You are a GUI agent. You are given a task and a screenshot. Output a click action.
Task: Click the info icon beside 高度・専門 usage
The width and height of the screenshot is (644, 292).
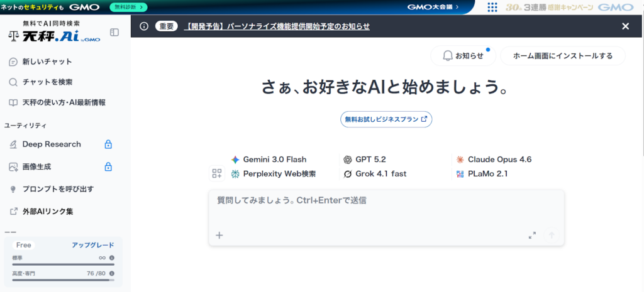112,273
